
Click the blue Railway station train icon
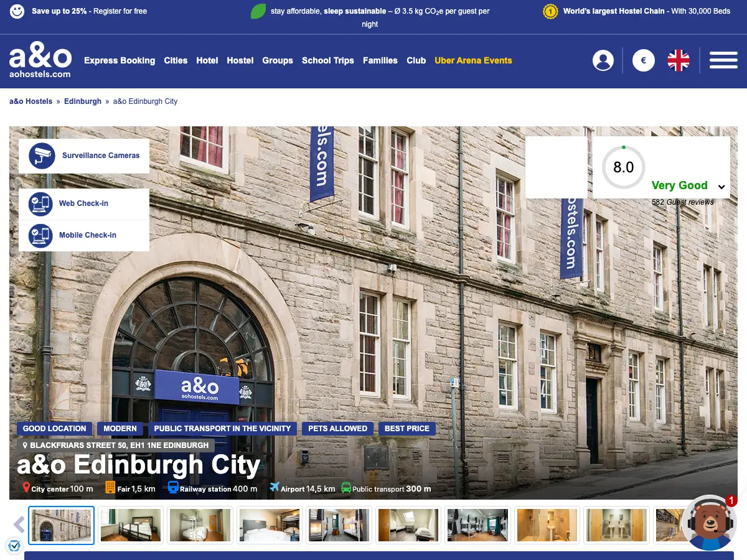coord(173,488)
